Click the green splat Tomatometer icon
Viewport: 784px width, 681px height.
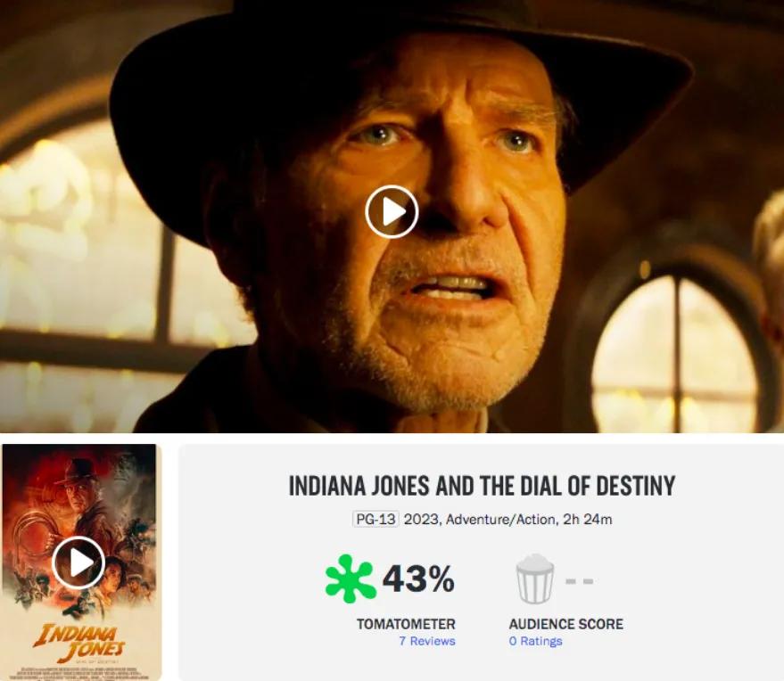click(x=350, y=578)
